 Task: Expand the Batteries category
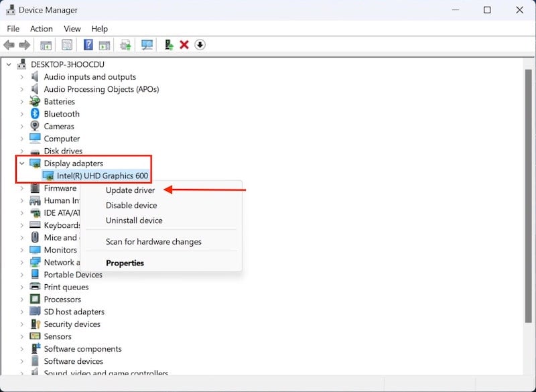[x=22, y=101]
